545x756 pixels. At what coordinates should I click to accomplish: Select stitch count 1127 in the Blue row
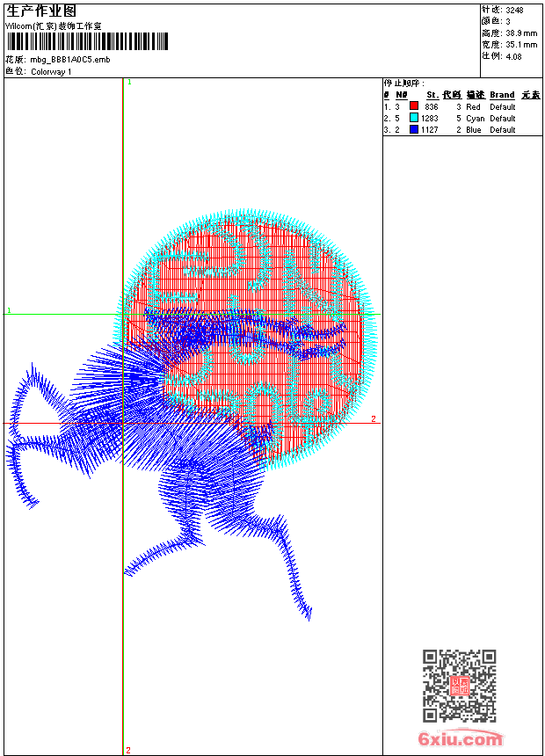click(x=430, y=130)
